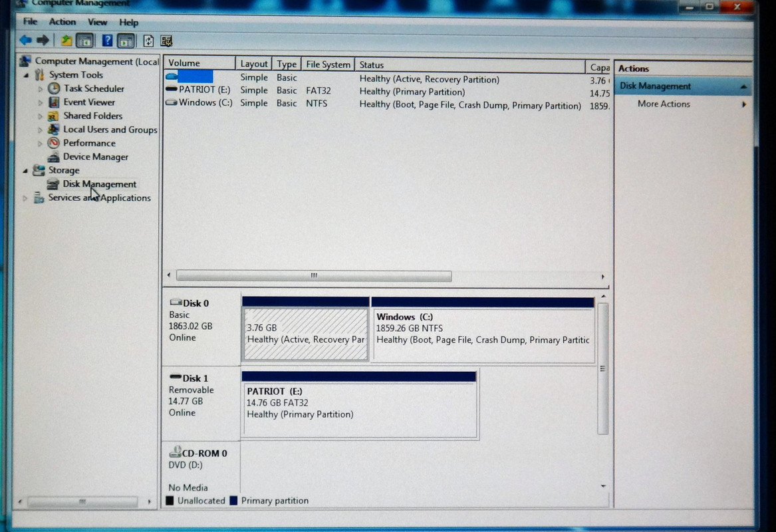Expand the Performance node
The height and width of the screenshot is (532, 776).
tap(40, 144)
